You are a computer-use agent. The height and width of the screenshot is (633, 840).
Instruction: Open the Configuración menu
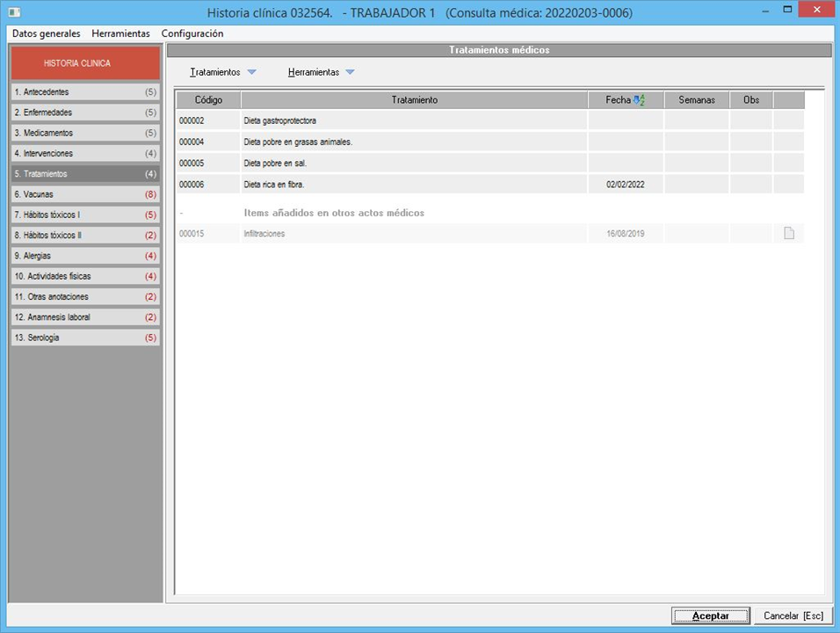[x=192, y=33]
